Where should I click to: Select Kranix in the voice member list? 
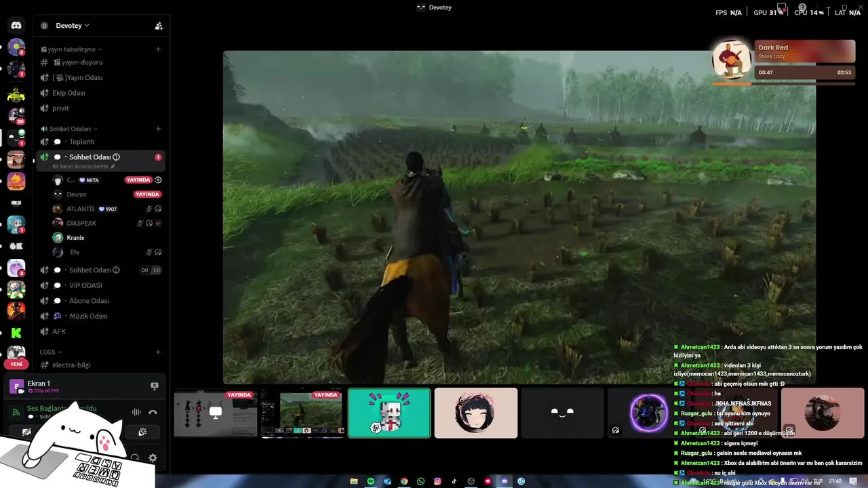coord(107,238)
